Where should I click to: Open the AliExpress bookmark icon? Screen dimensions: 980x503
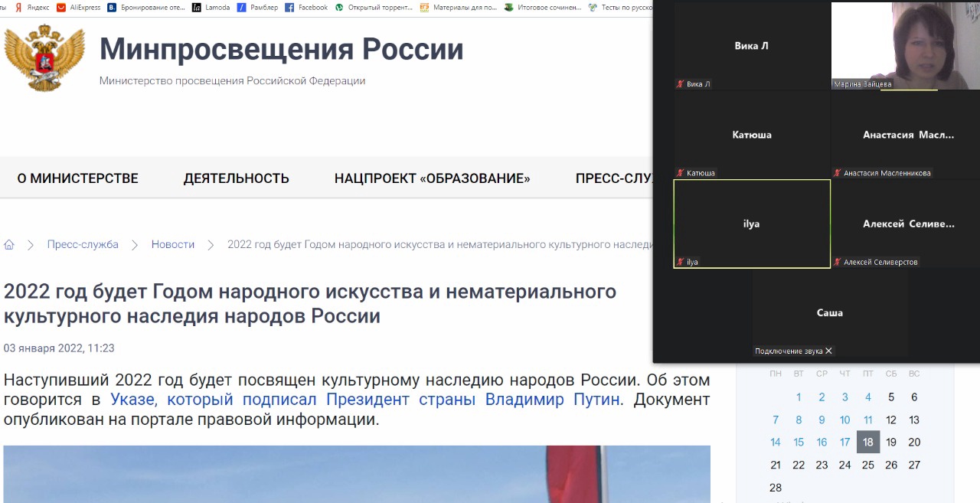point(61,8)
